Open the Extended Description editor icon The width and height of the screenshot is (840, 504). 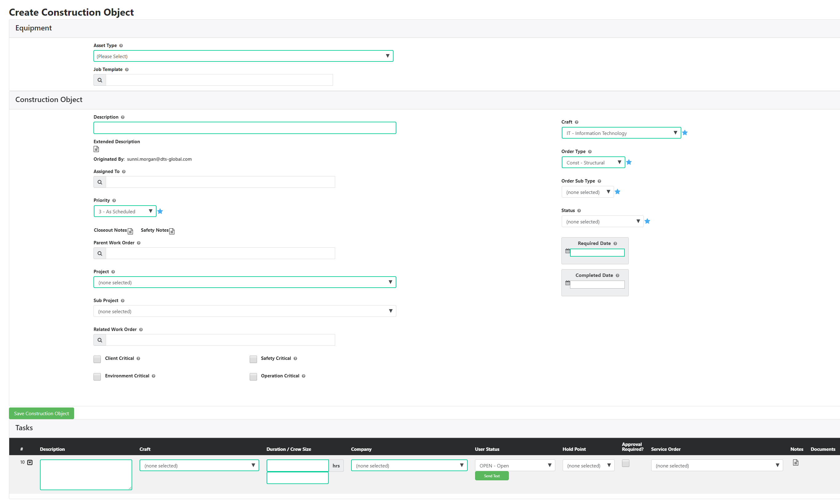(x=96, y=149)
